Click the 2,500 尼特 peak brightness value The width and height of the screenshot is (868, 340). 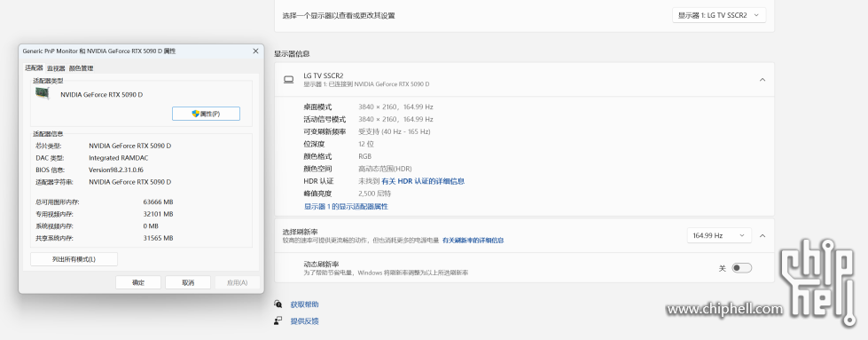375,194
